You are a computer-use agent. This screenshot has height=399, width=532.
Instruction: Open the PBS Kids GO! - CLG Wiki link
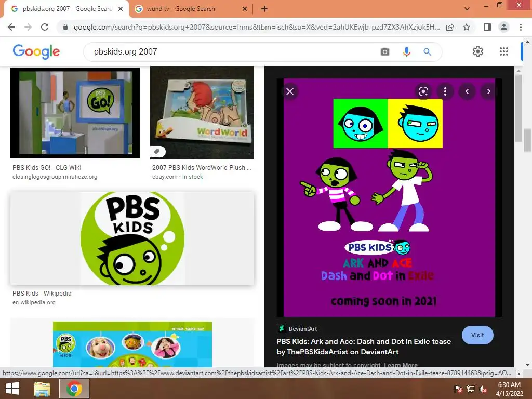tap(47, 168)
